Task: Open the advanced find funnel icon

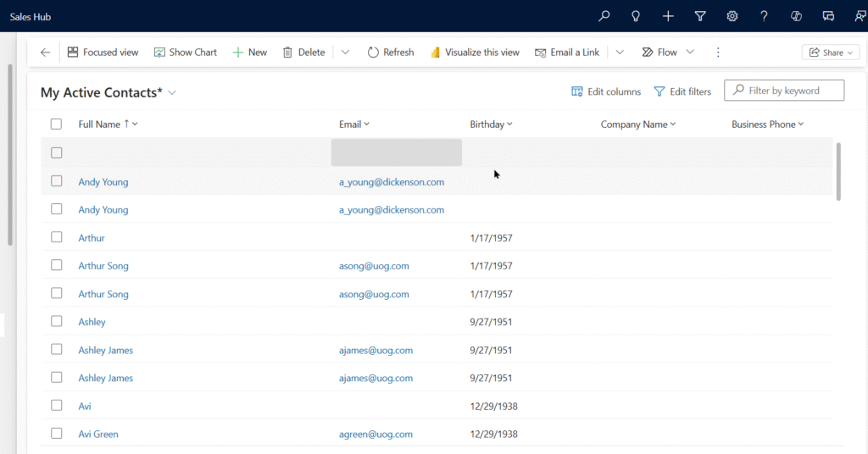Action: point(700,16)
